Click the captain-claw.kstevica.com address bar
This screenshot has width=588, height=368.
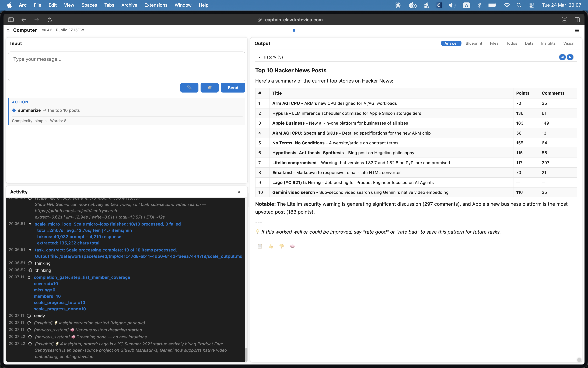click(294, 20)
